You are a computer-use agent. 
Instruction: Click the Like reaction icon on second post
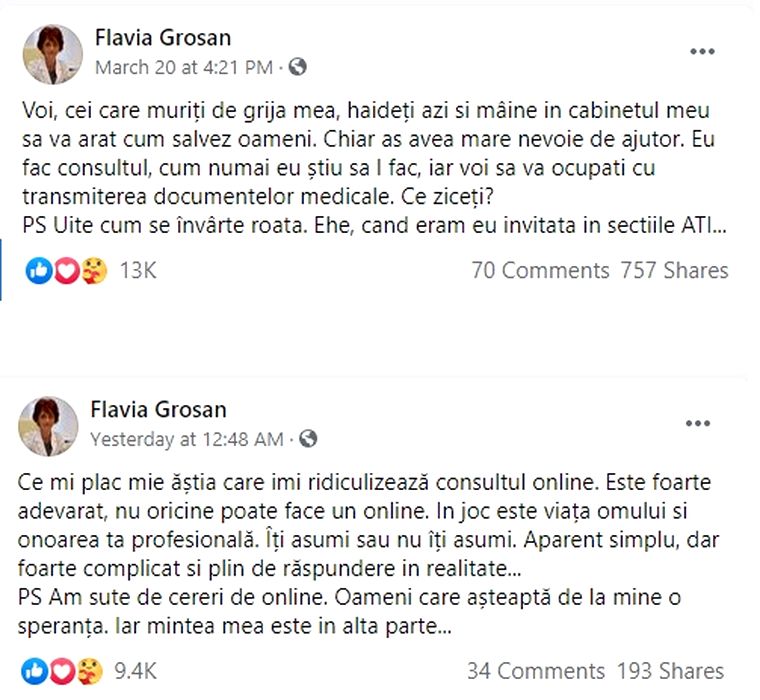tap(33, 670)
